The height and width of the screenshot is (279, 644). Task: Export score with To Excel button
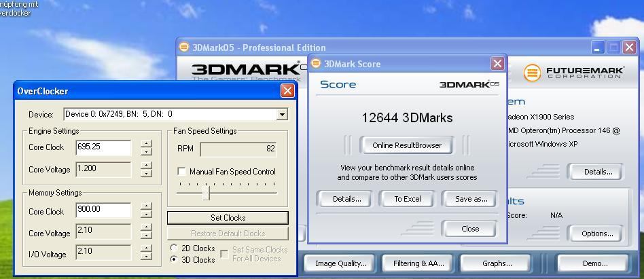coord(408,199)
